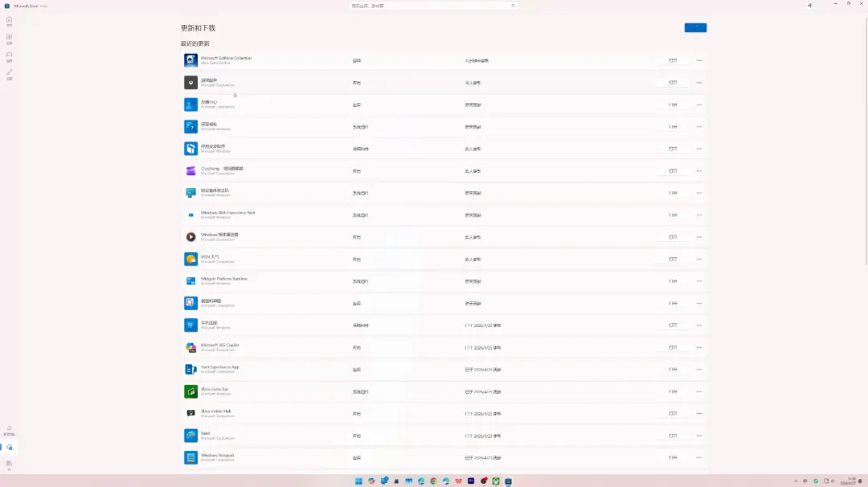Expand the system tray hidden icons chevron
Image resolution: width=868 pixels, height=487 pixels.
point(796,481)
